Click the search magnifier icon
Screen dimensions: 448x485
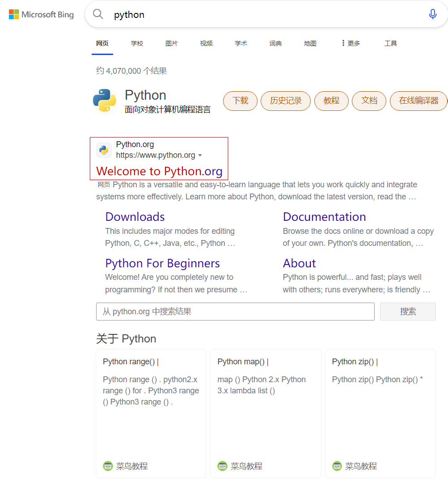pyautogui.click(x=97, y=14)
